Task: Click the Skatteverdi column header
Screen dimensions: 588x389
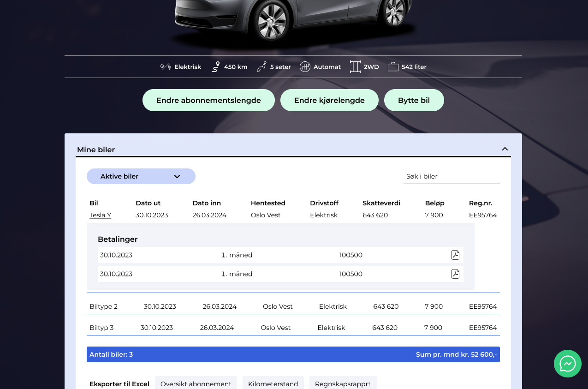Action: tap(381, 203)
